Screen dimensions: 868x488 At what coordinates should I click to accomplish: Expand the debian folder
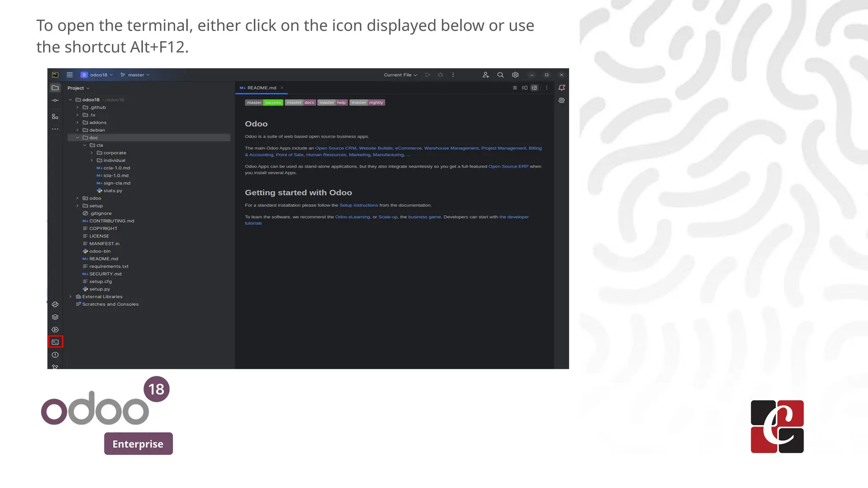tap(78, 130)
